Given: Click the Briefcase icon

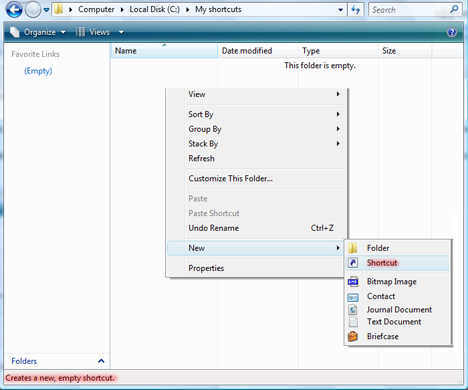Looking at the screenshot, I should click(x=353, y=336).
